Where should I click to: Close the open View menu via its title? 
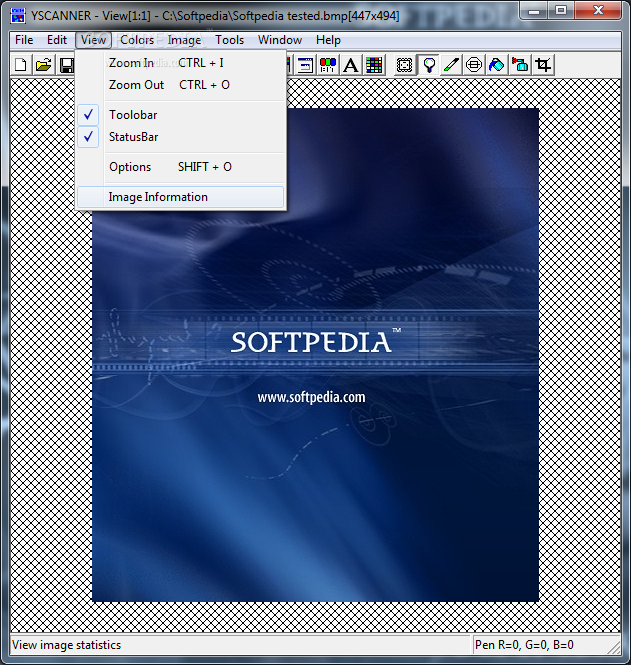point(93,40)
